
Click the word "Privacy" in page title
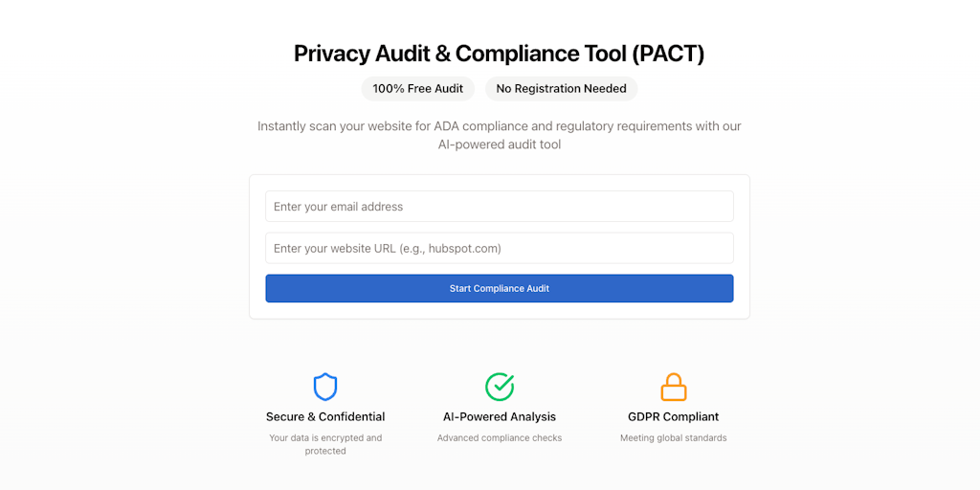coord(331,54)
